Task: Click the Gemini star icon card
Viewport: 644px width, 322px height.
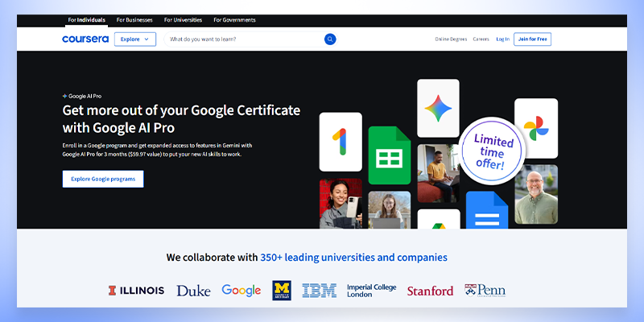Action: tap(438, 109)
